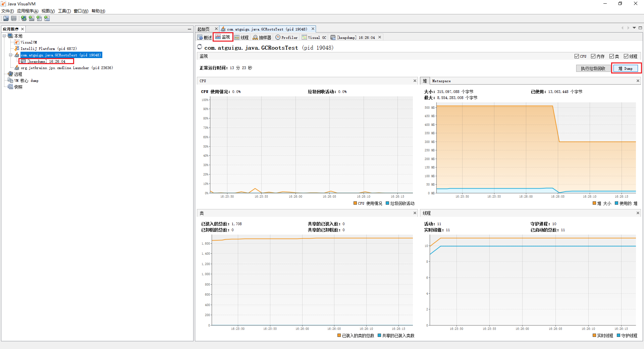Close the 类 classes chart panel
This screenshot has height=349, width=644.
click(x=415, y=213)
